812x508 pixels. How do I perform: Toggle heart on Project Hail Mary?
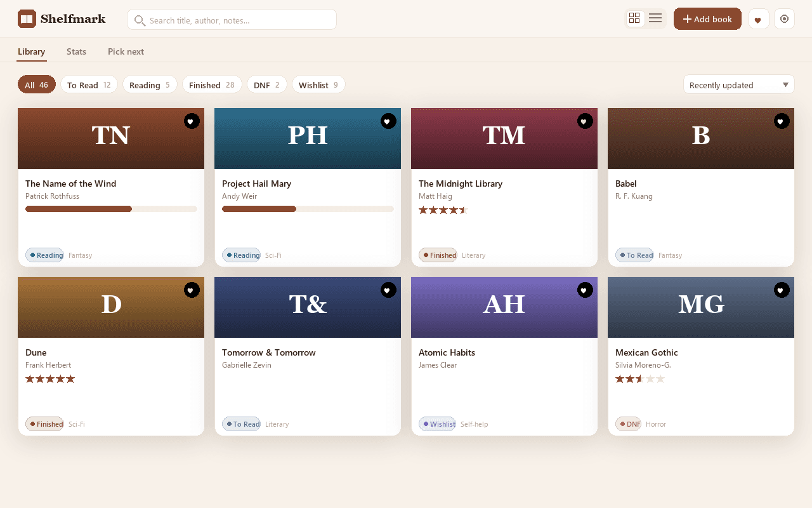point(388,121)
